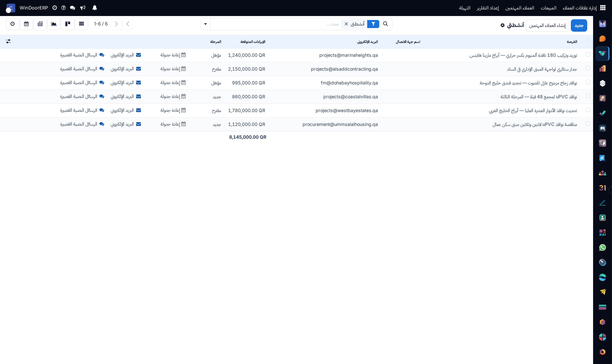Sort by المرحلة column header
The width and height of the screenshot is (612, 364).
click(215, 42)
